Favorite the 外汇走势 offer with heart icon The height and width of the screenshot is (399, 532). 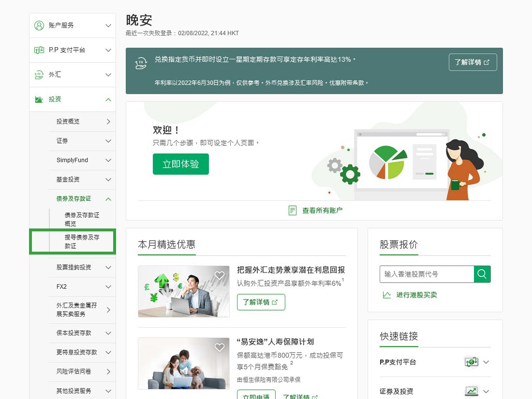[220, 275]
